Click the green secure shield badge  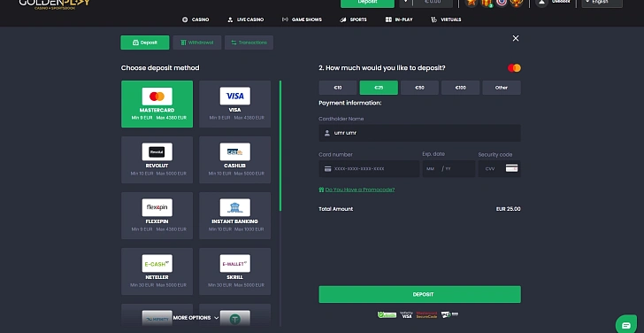click(387, 315)
